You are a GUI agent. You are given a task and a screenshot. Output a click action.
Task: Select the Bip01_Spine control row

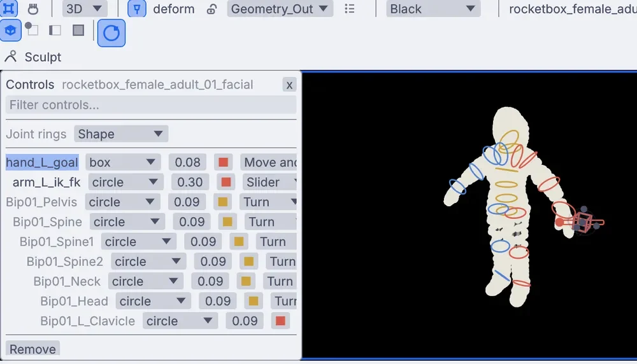click(x=47, y=222)
